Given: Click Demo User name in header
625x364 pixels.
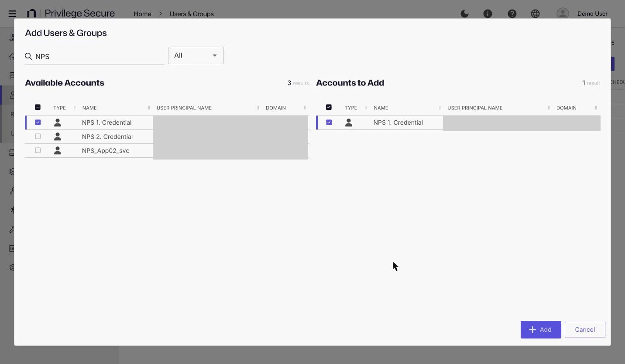Looking at the screenshot, I should pyautogui.click(x=592, y=14).
